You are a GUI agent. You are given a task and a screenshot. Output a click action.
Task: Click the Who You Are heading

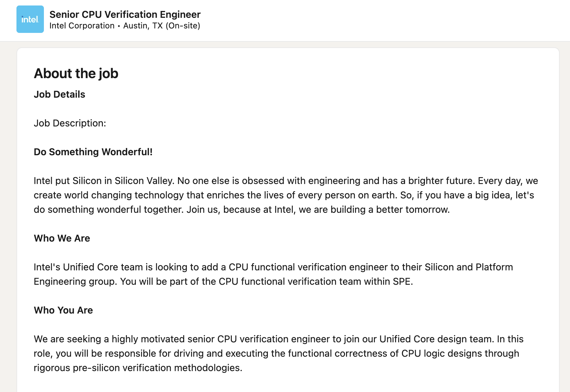(x=63, y=310)
